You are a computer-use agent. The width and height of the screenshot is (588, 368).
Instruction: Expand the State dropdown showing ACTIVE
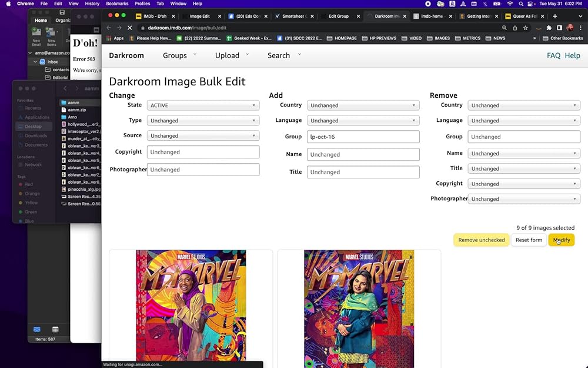[203, 105]
